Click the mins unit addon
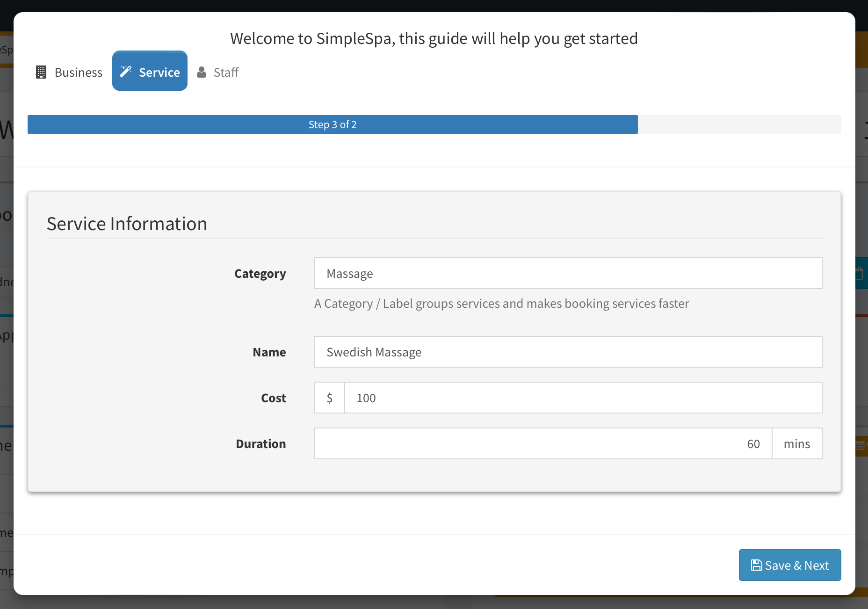This screenshot has width=868, height=609. point(797,443)
